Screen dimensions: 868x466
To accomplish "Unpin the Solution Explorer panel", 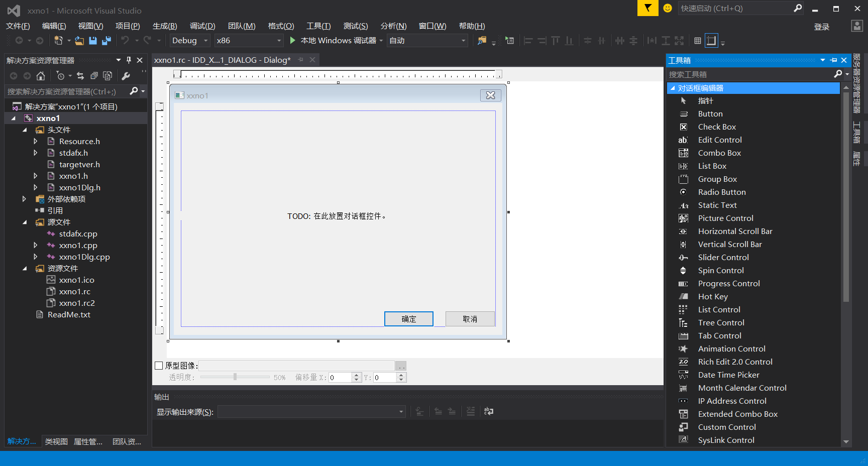I will point(128,60).
